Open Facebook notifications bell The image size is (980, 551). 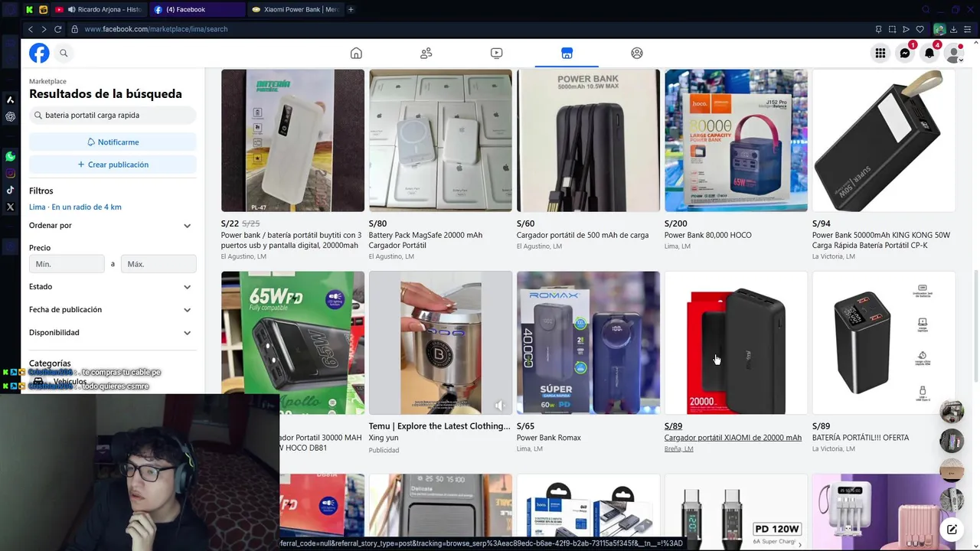929,53
